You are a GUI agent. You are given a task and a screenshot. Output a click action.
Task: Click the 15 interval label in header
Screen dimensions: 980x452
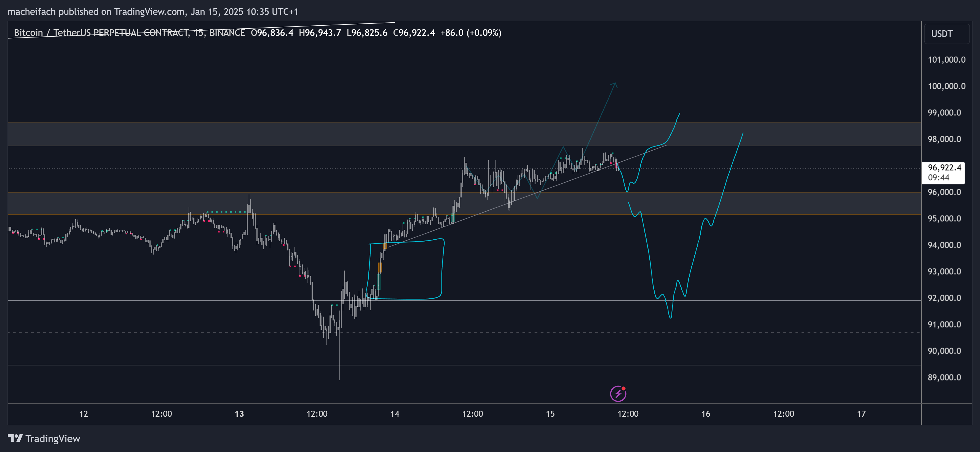click(198, 33)
